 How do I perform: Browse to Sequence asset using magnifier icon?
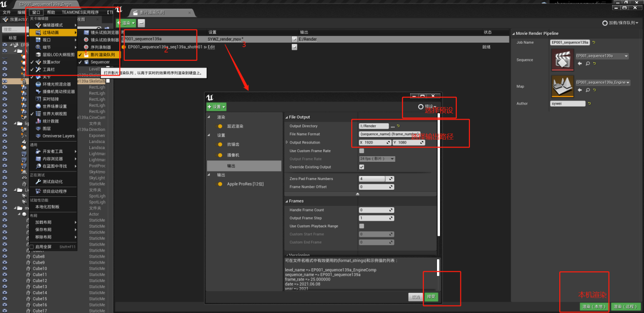(x=588, y=63)
